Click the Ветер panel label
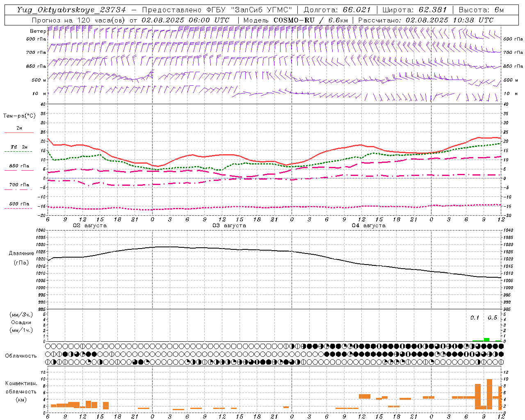525x420 pixels. click(x=37, y=31)
